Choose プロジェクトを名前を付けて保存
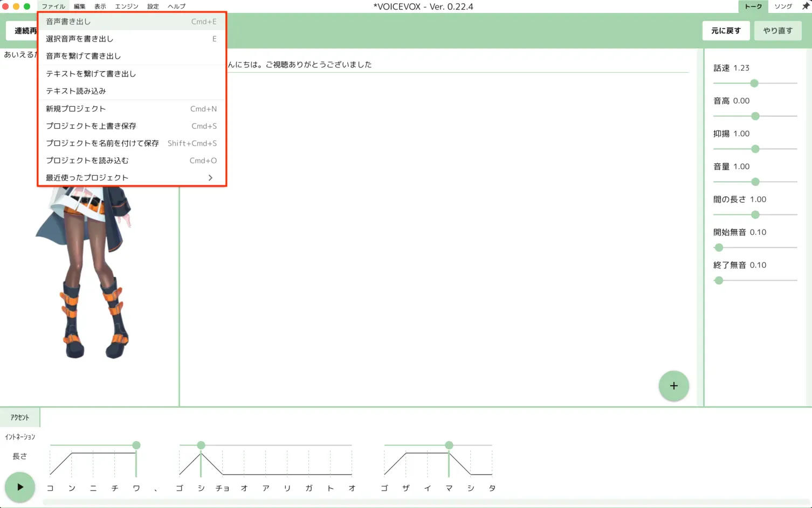The height and width of the screenshot is (508, 812). (131, 143)
